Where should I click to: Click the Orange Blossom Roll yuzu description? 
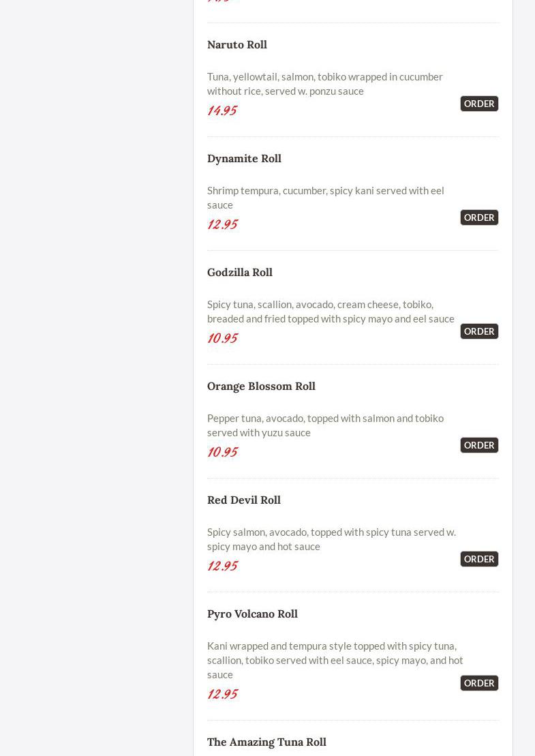(x=325, y=425)
